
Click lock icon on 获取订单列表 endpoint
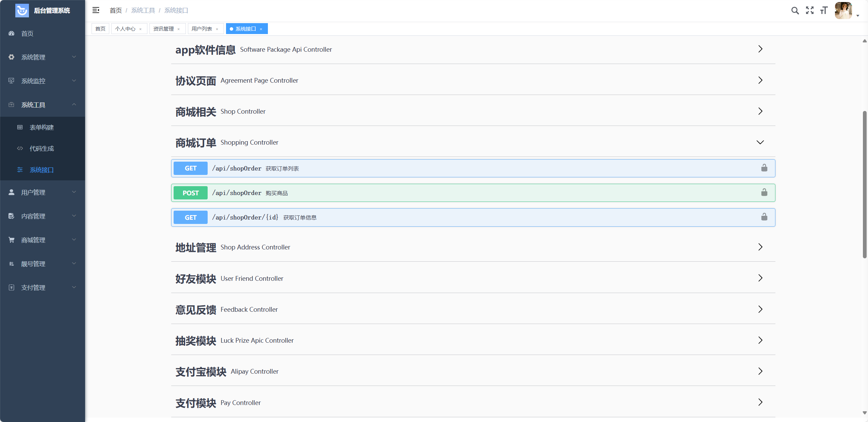click(x=764, y=168)
